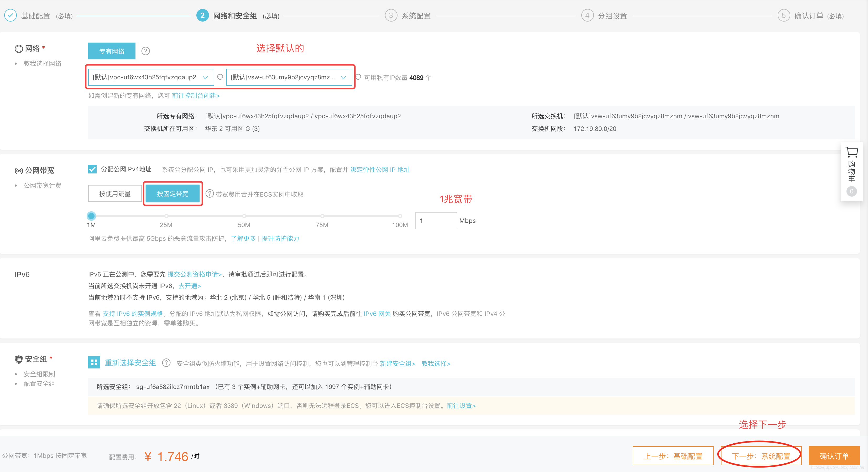868x472 pixels.
Task: Click the shopping cart count badge 0
Action: click(851, 191)
